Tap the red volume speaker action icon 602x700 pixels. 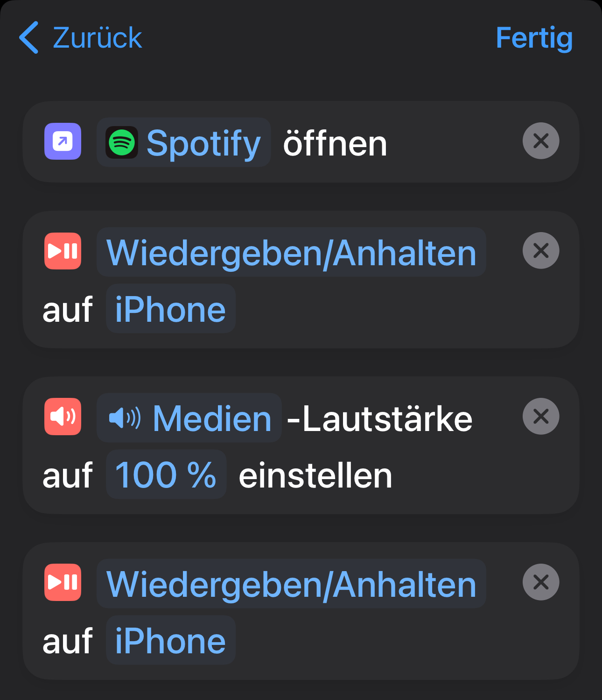point(63,417)
